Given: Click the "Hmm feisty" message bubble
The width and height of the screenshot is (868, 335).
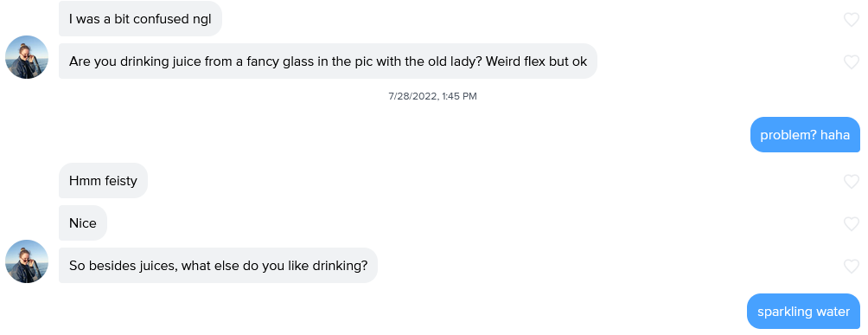Looking at the screenshot, I should [103, 181].
